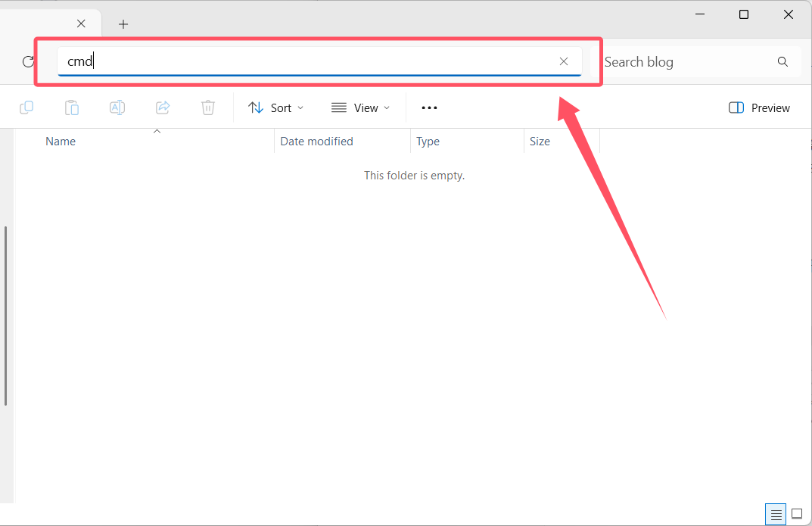Image resolution: width=812 pixels, height=526 pixels.
Task: Click the Share icon
Action: [x=163, y=107]
